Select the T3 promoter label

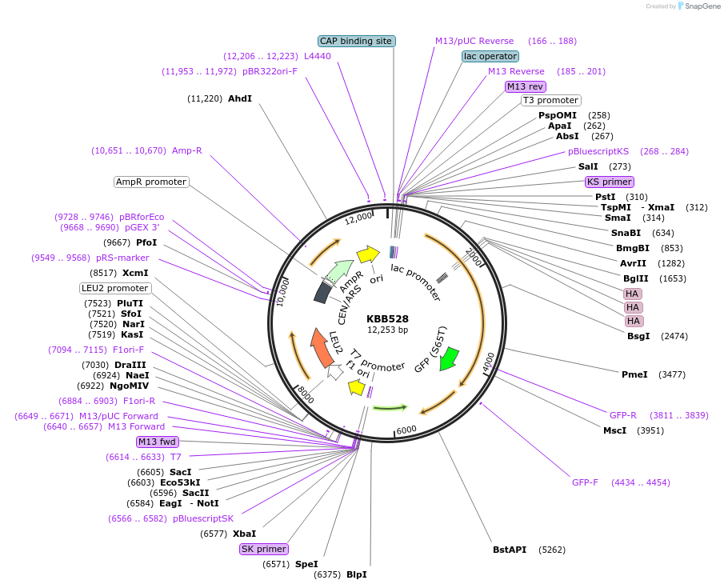tap(550, 100)
